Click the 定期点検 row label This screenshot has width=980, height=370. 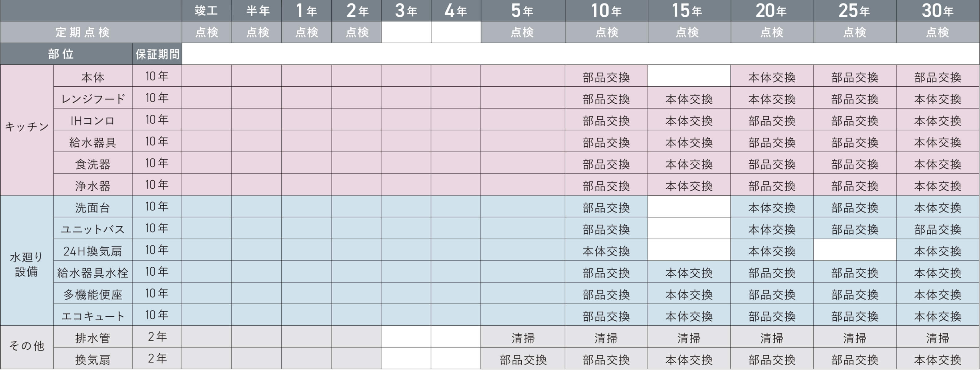click(x=91, y=32)
